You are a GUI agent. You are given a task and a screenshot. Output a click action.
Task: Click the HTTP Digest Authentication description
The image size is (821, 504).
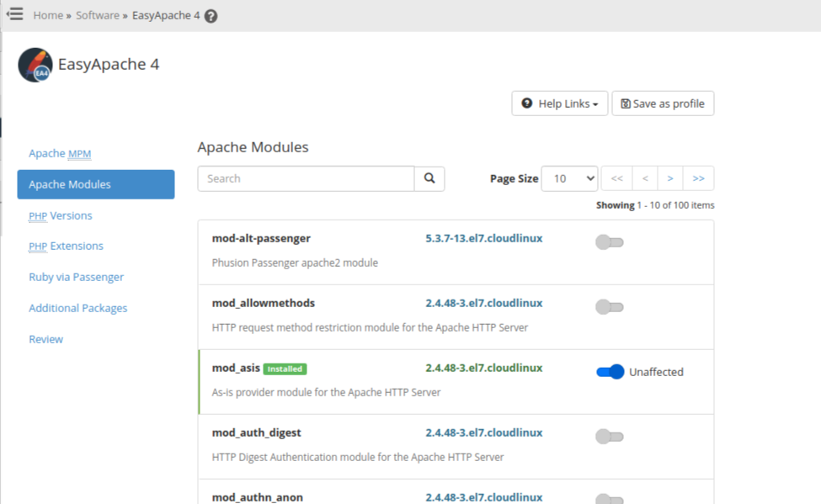point(358,458)
